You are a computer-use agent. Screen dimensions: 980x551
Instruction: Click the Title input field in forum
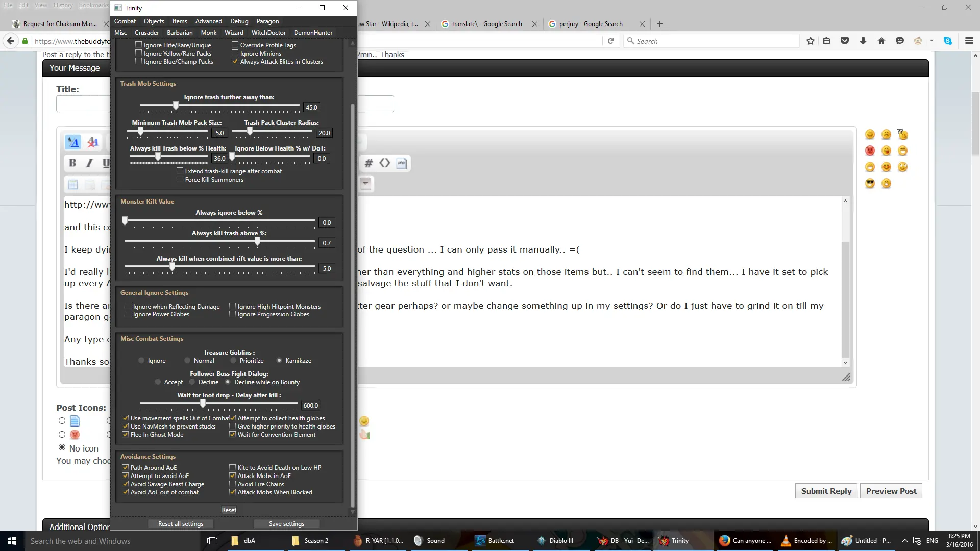[x=225, y=104]
